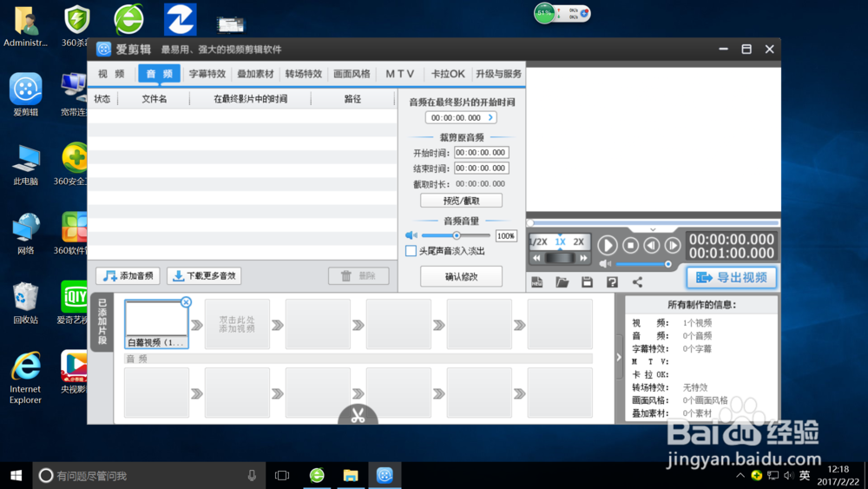
Task: Click the 100% volume value box
Action: click(x=506, y=236)
